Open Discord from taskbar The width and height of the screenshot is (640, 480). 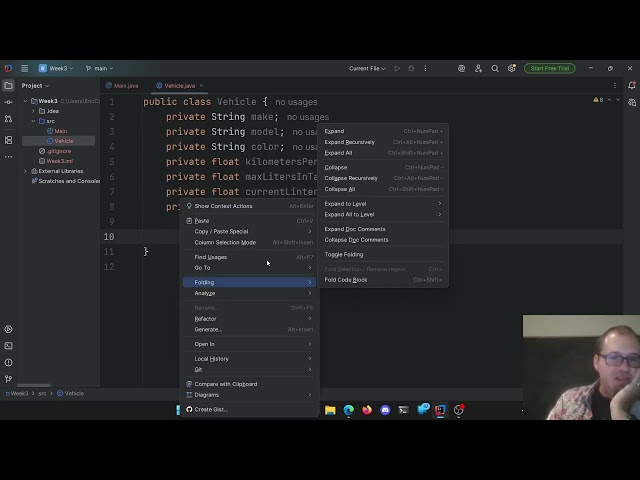tap(385, 410)
